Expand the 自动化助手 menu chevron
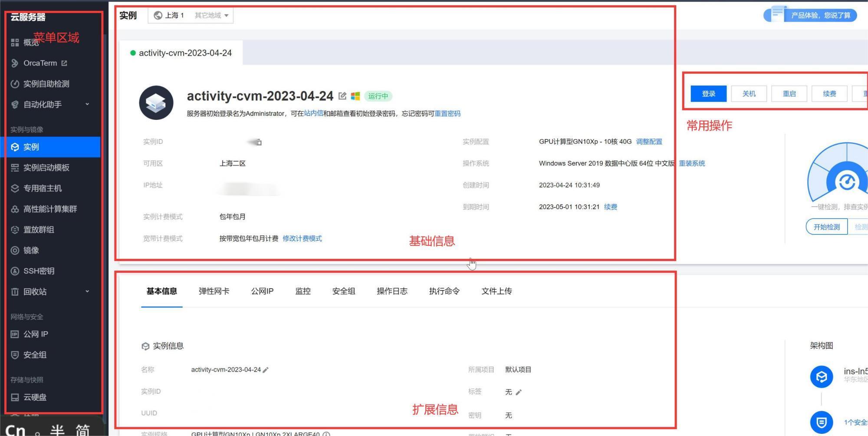The height and width of the screenshot is (436, 868). tap(87, 104)
